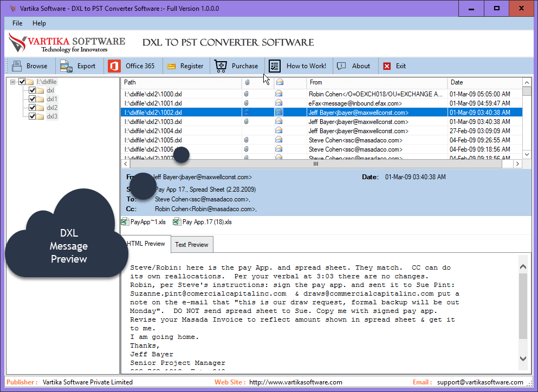Sort emails by From column header

coord(377,82)
